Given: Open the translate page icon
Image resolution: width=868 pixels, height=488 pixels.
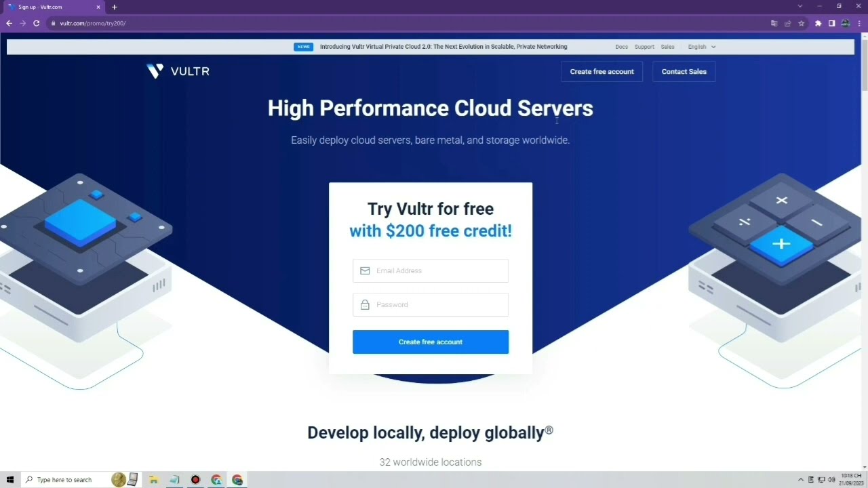Looking at the screenshot, I should pos(774,23).
